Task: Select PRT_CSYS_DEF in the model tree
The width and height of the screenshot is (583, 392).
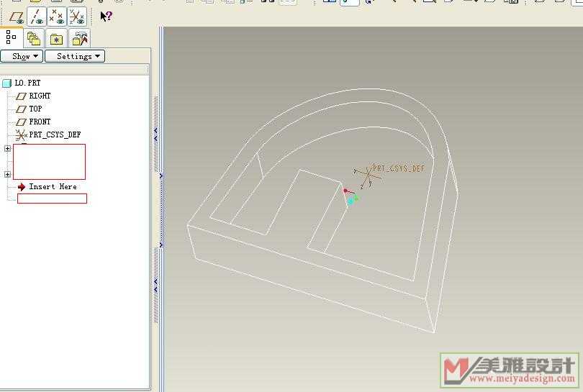Action: coord(48,135)
